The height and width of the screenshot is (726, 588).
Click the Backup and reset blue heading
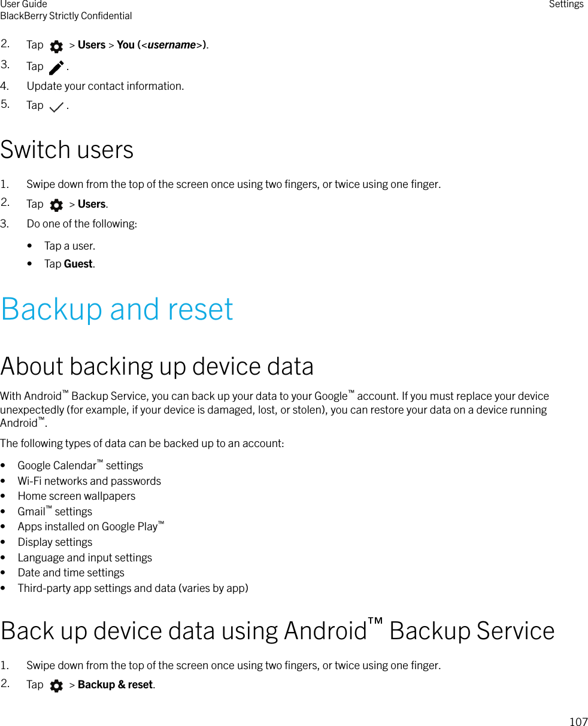pyautogui.click(x=117, y=309)
